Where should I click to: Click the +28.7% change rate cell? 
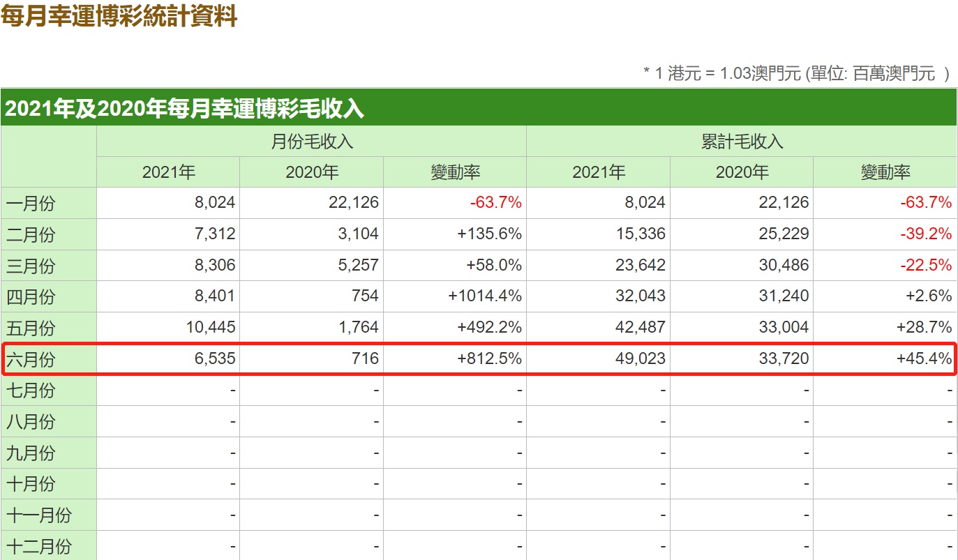point(925,327)
